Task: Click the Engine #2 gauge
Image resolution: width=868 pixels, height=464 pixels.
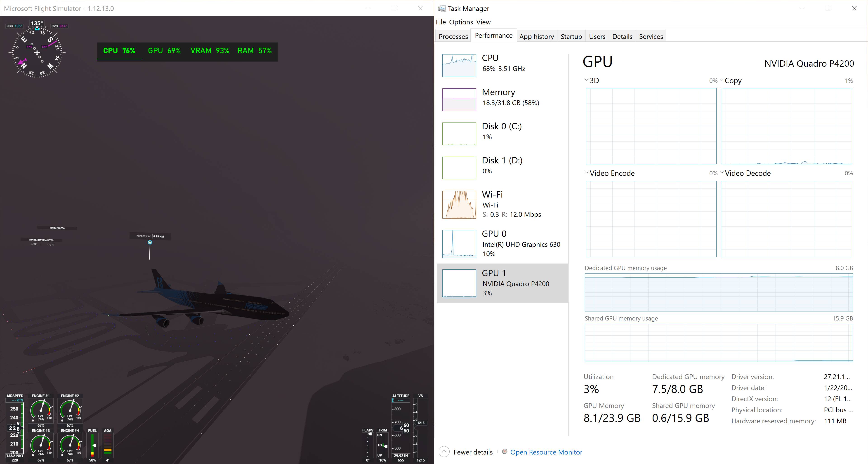Action: [70, 410]
